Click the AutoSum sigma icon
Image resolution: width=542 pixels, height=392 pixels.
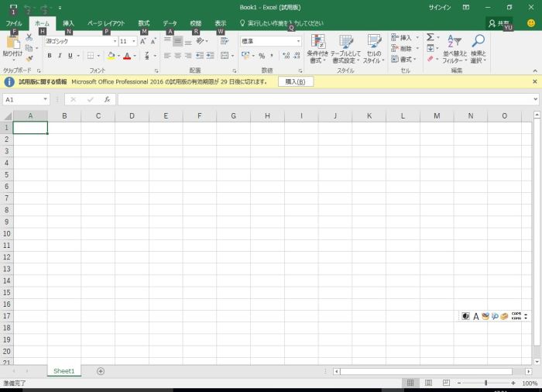click(x=430, y=37)
